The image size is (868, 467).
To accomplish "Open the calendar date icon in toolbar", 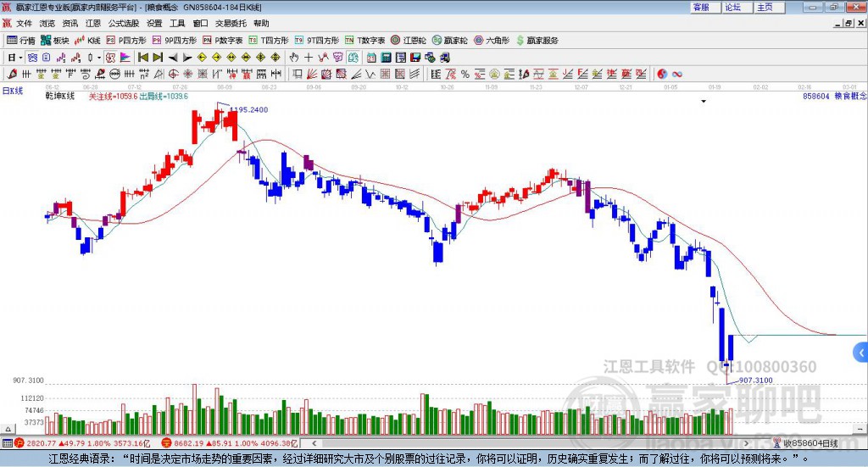I will pyautogui.click(x=371, y=58).
